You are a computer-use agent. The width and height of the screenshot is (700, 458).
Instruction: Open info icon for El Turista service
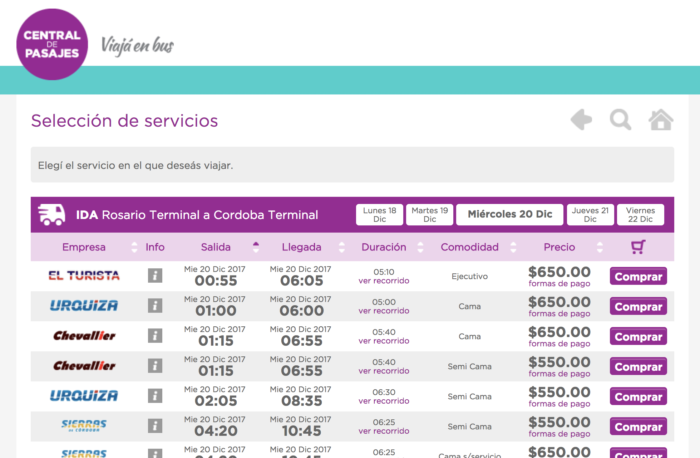click(x=155, y=276)
